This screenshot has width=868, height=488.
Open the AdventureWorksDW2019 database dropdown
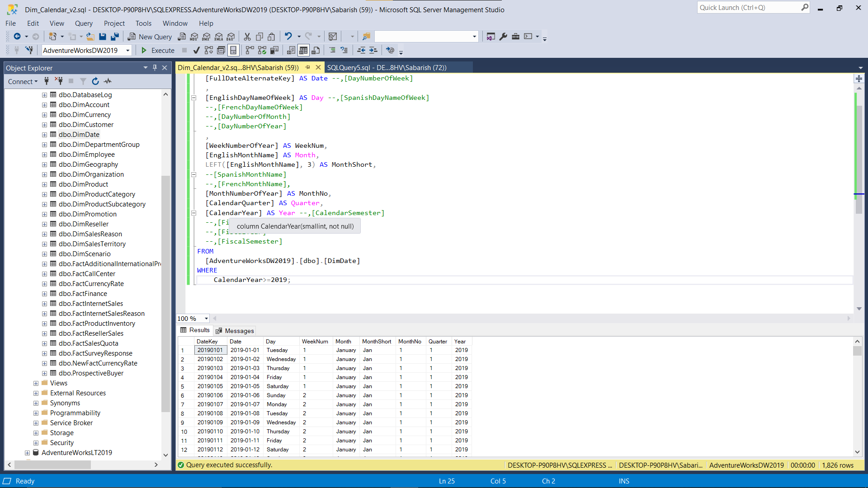127,50
